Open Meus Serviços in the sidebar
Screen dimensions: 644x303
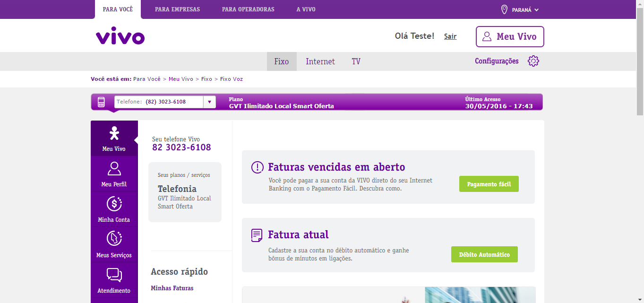coord(114,244)
